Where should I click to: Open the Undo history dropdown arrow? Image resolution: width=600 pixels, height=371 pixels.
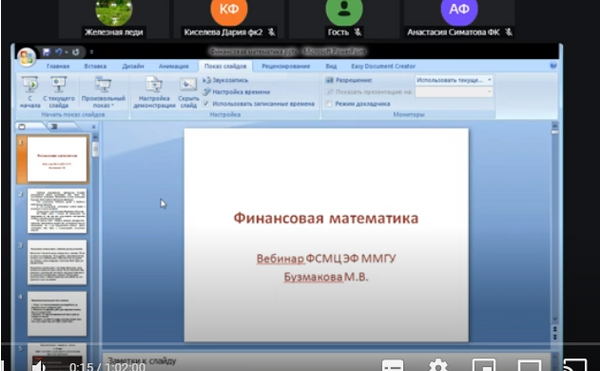pos(66,52)
